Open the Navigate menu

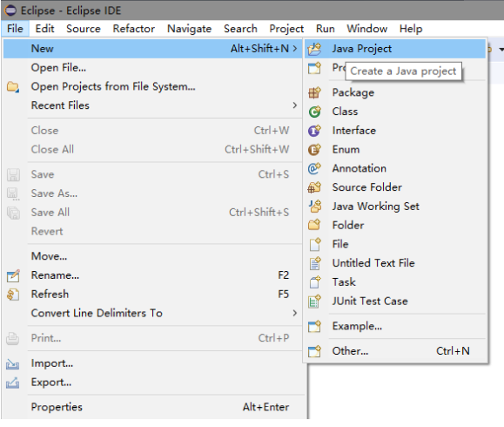pos(189,29)
